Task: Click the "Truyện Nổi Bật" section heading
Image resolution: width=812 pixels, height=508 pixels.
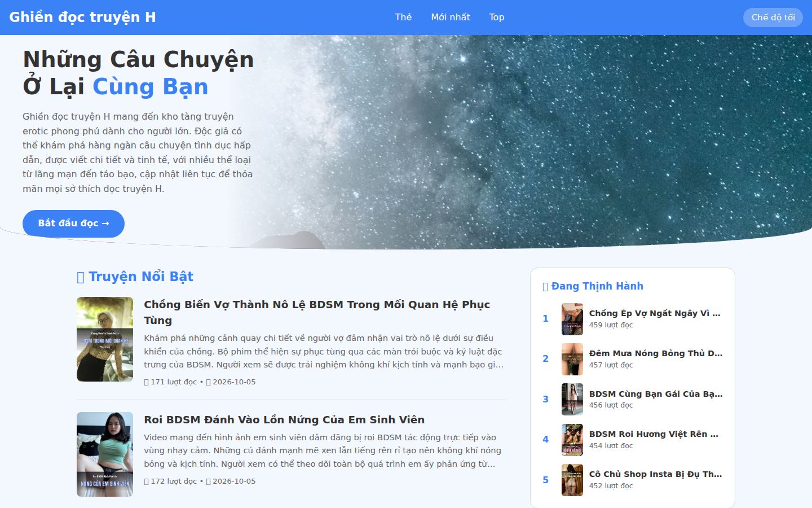Action: (135, 277)
